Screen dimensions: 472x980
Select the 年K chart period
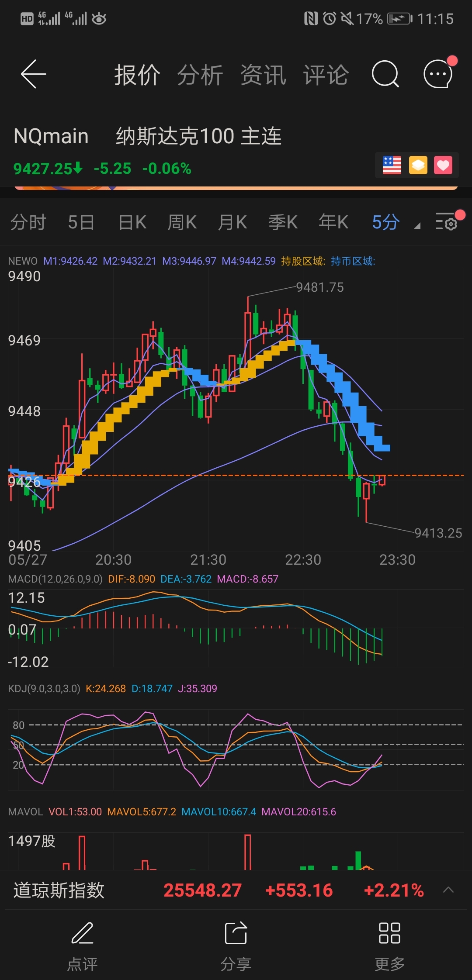point(333,222)
